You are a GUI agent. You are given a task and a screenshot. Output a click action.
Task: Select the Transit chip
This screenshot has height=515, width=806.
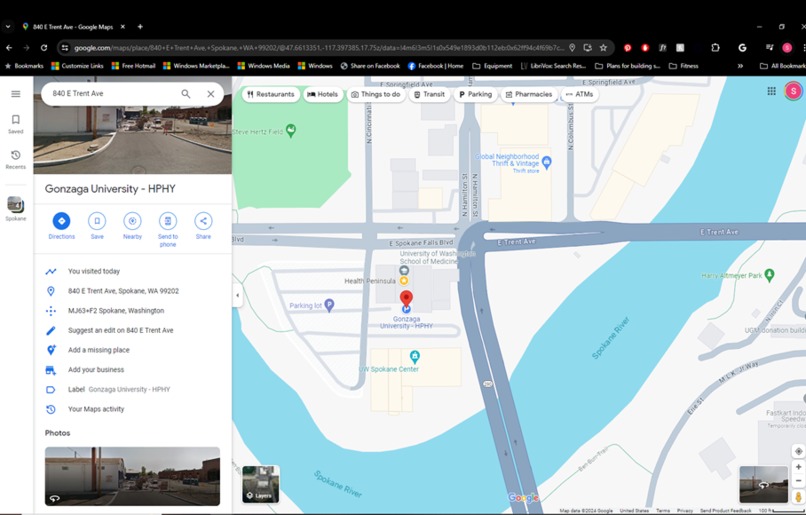tap(430, 95)
